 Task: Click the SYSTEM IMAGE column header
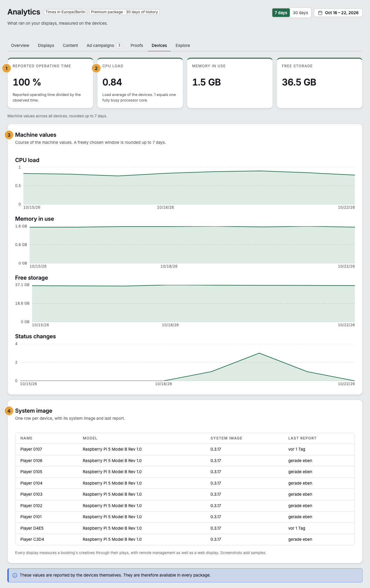point(226,438)
